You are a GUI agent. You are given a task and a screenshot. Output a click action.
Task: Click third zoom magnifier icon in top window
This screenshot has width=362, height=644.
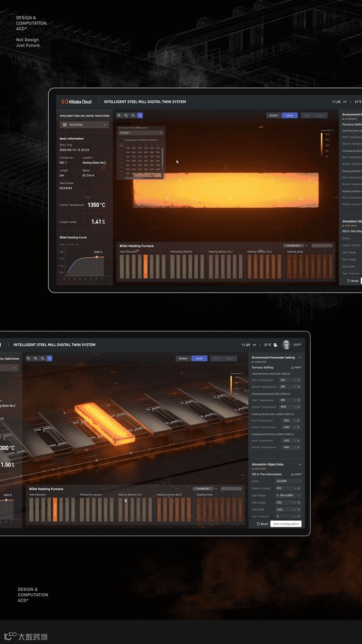click(133, 115)
